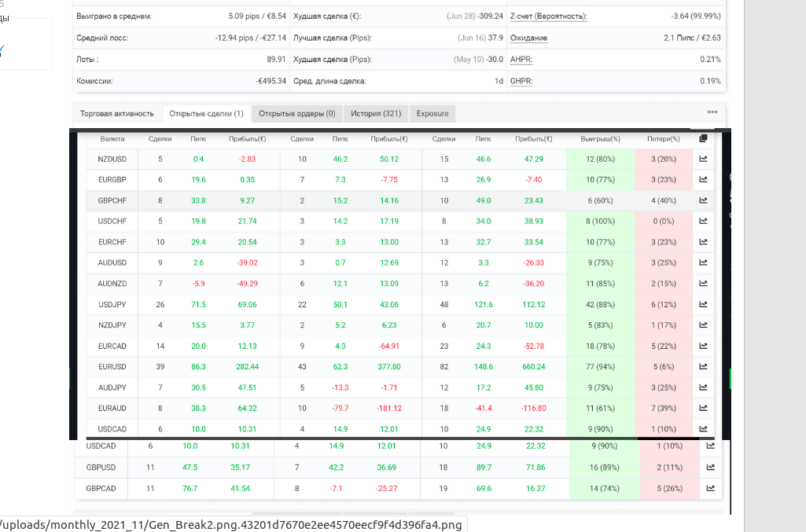Click the AHPR underlined label

coord(521,60)
